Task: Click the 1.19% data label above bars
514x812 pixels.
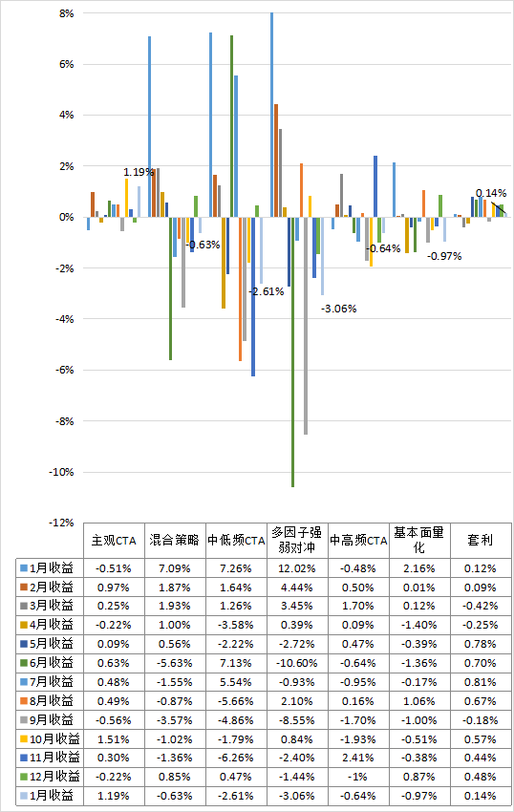Action: pos(139,172)
